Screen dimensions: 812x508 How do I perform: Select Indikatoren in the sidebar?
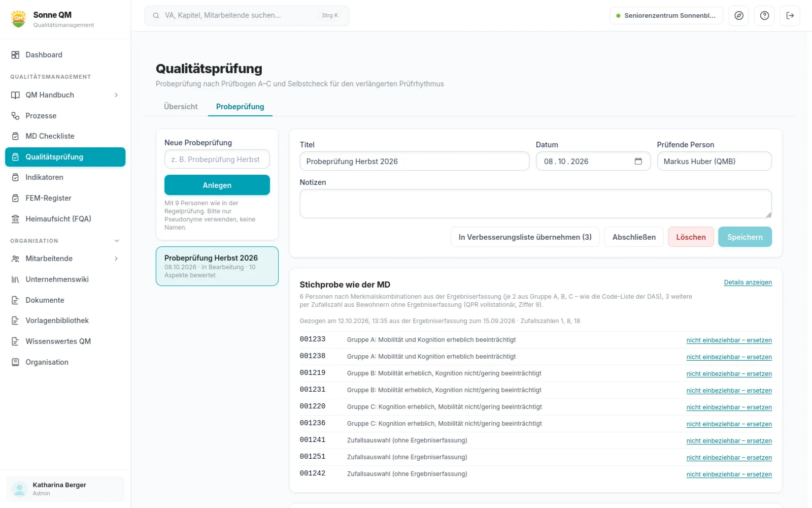pos(65,177)
